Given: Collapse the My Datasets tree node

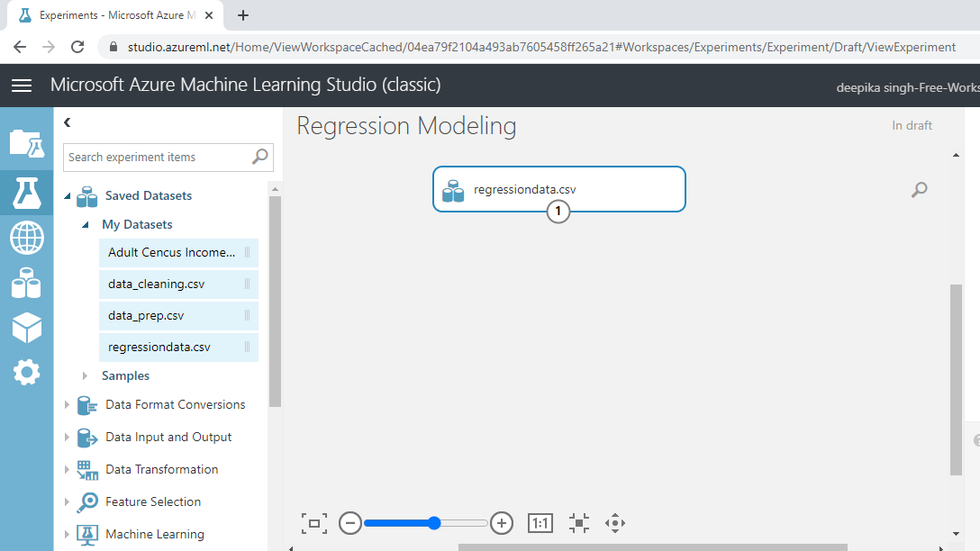Looking at the screenshot, I should pos(86,225).
